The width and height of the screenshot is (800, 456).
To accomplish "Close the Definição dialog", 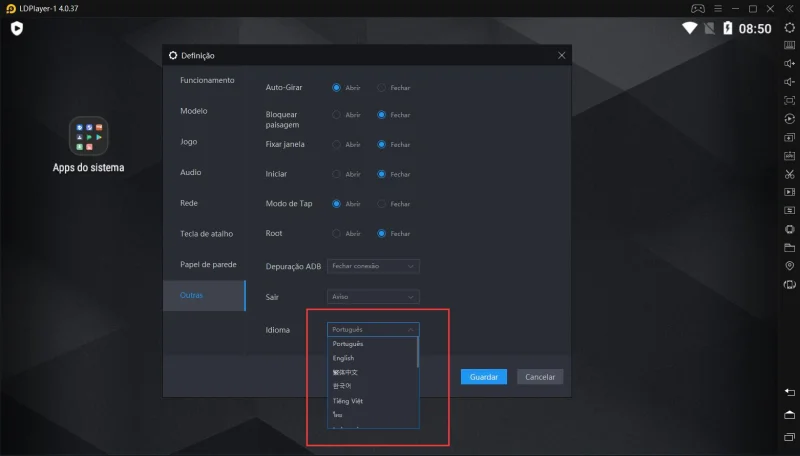I will (561, 55).
